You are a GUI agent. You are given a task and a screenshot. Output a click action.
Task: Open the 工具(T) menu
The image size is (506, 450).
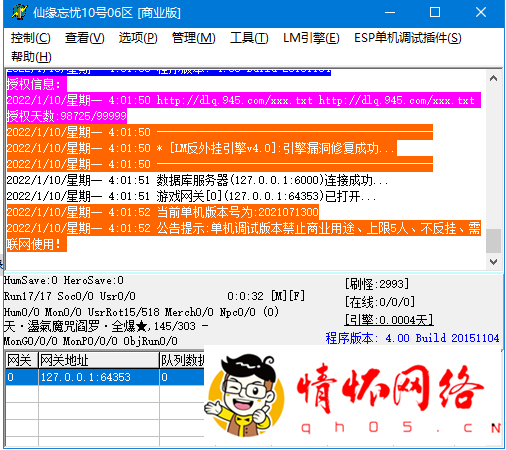click(249, 38)
